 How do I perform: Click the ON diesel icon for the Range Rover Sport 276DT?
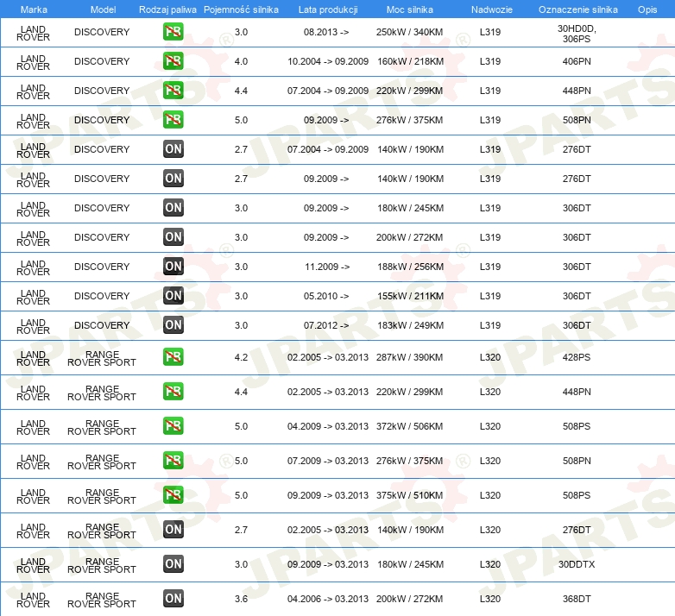173,529
